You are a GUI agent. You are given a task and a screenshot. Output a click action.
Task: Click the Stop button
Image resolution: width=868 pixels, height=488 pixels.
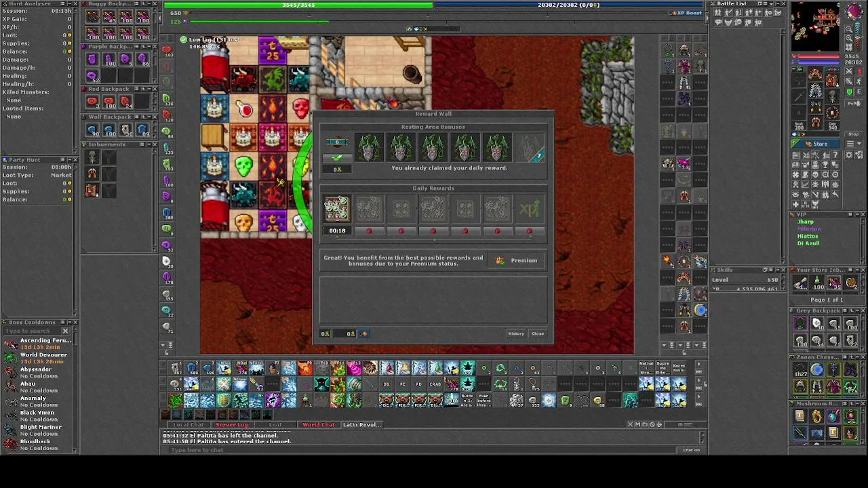[854, 134]
